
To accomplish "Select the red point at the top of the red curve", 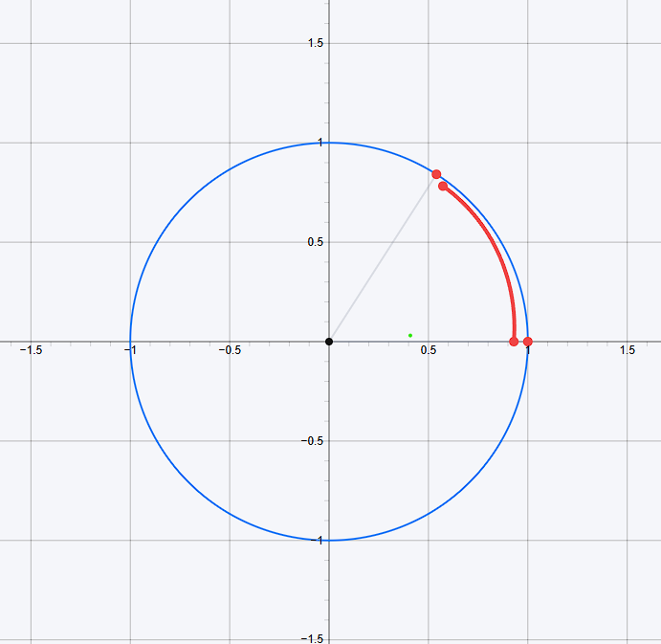I will click(443, 186).
